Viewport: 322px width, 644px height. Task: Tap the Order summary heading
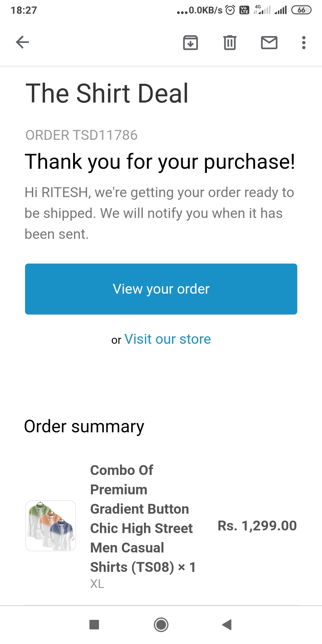[x=84, y=426]
